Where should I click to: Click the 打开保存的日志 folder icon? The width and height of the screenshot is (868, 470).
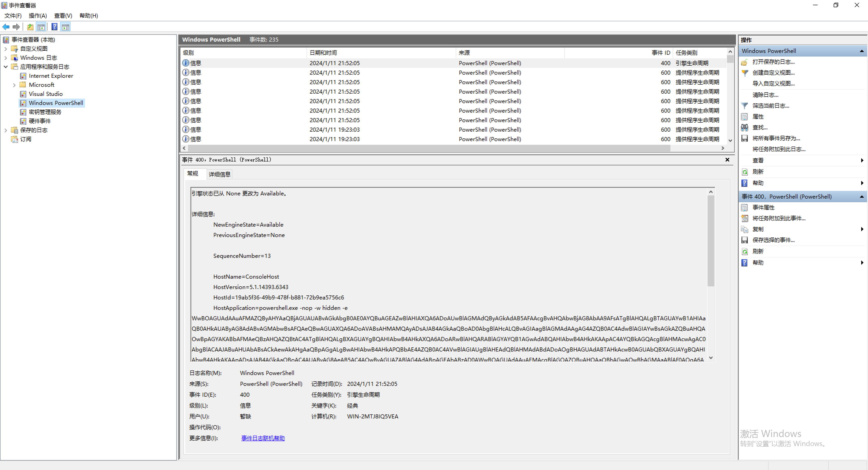745,62
